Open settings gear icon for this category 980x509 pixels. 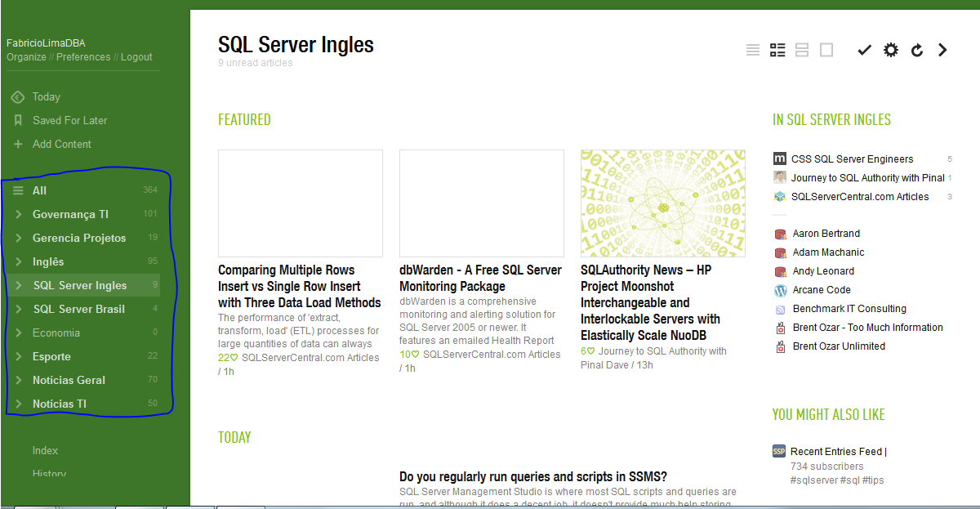(x=891, y=51)
